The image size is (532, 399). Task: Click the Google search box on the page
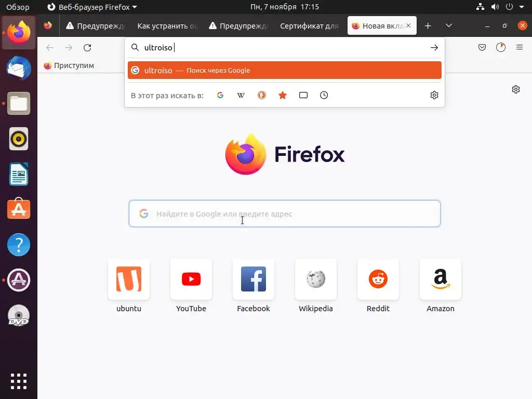(284, 214)
